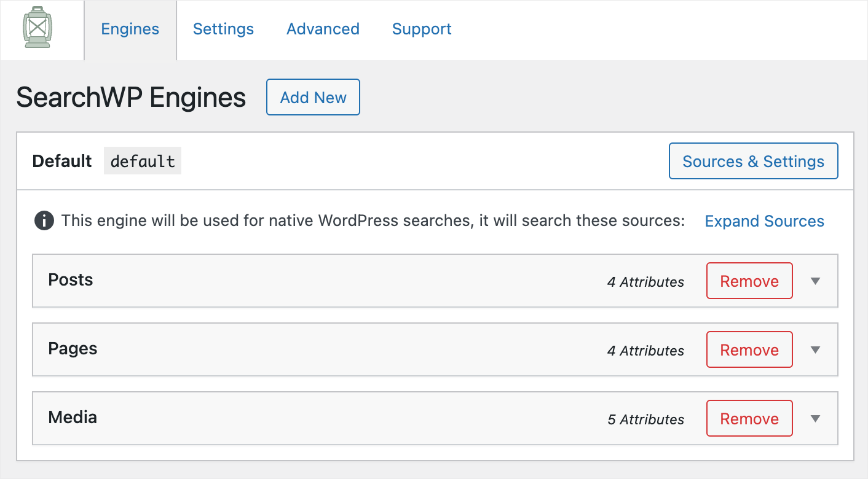Select the Pages source title
868x479 pixels.
[x=73, y=349]
